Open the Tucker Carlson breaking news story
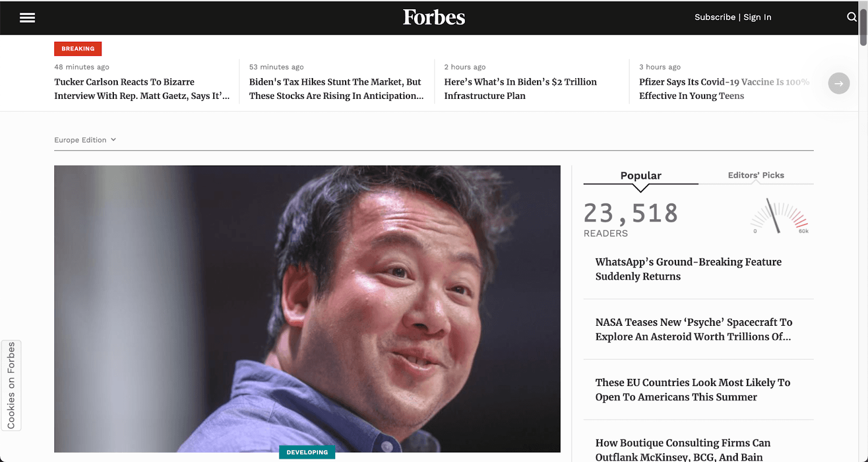868x462 pixels. pyautogui.click(x=142, y=88)
